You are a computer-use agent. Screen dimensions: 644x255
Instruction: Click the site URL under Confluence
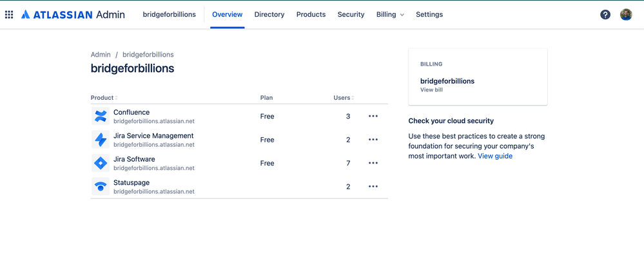click(154, 121)
